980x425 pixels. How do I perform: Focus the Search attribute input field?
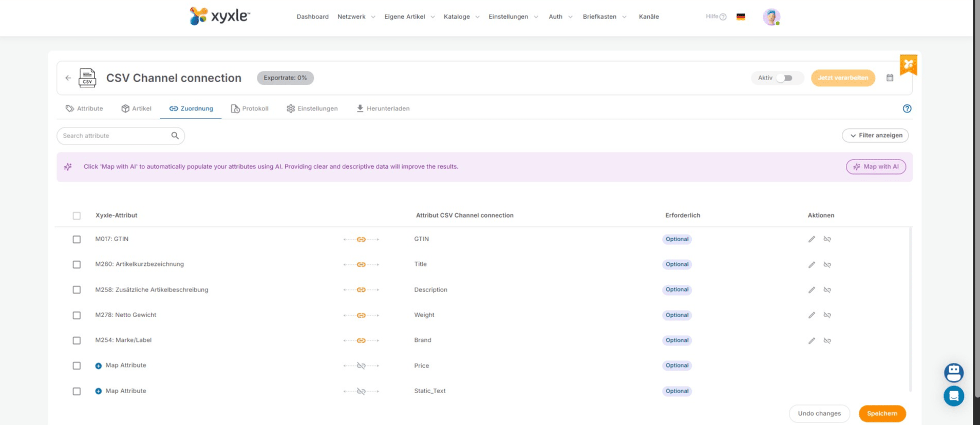tap(115, 136)
